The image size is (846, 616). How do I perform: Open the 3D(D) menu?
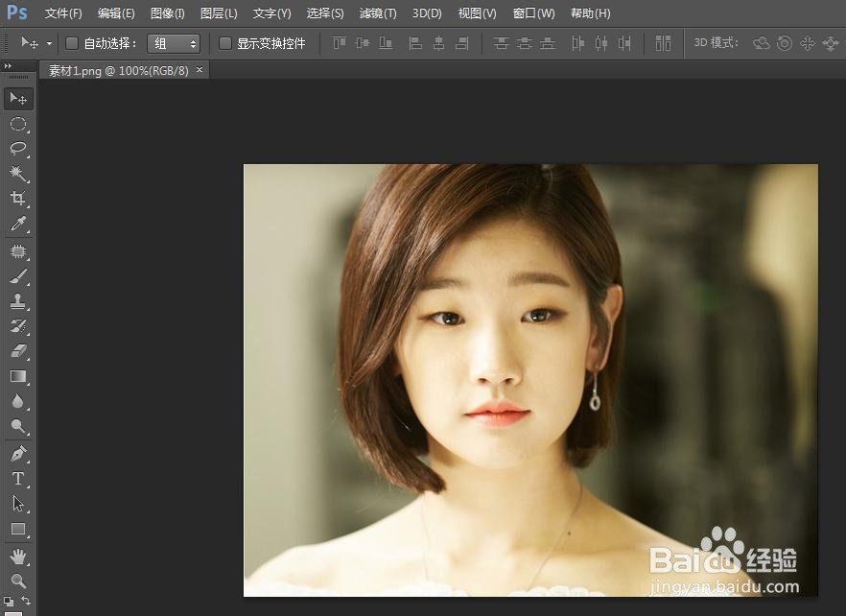coord(427,13)
